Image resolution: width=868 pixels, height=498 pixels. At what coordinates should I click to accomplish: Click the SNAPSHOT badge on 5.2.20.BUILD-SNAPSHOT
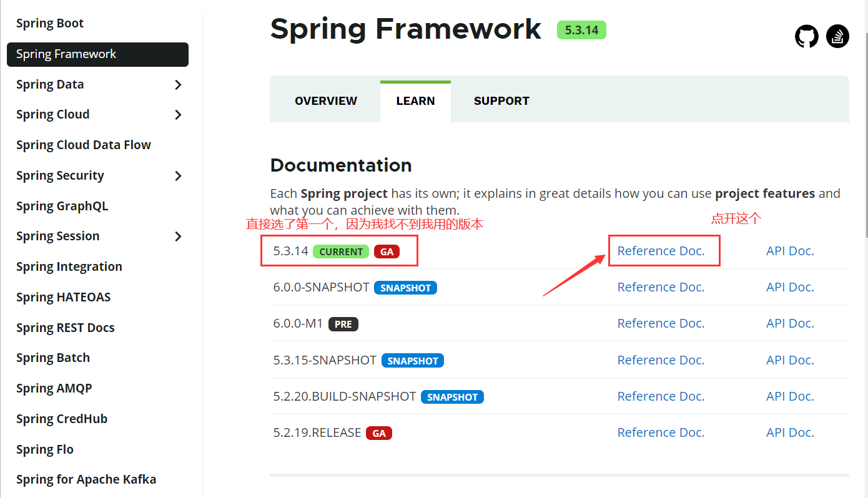click(x=453, y=397)
